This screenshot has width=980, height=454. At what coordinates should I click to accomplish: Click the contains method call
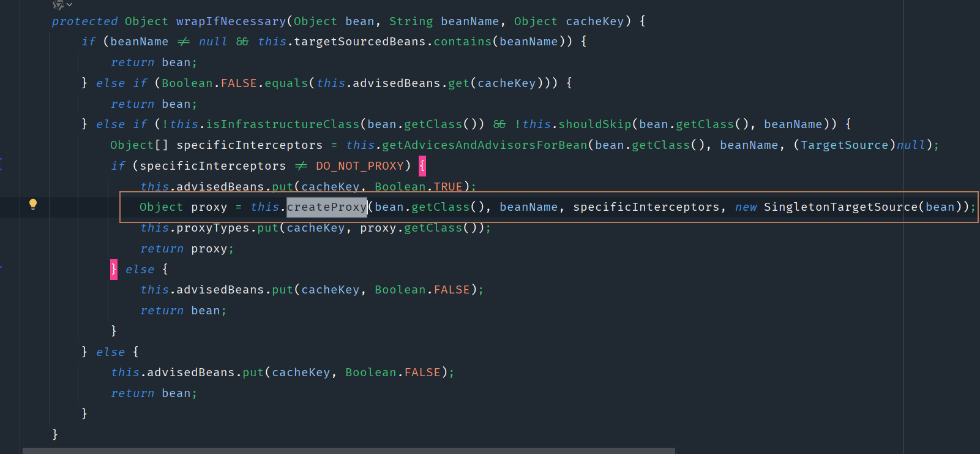(x=463, y=42)
